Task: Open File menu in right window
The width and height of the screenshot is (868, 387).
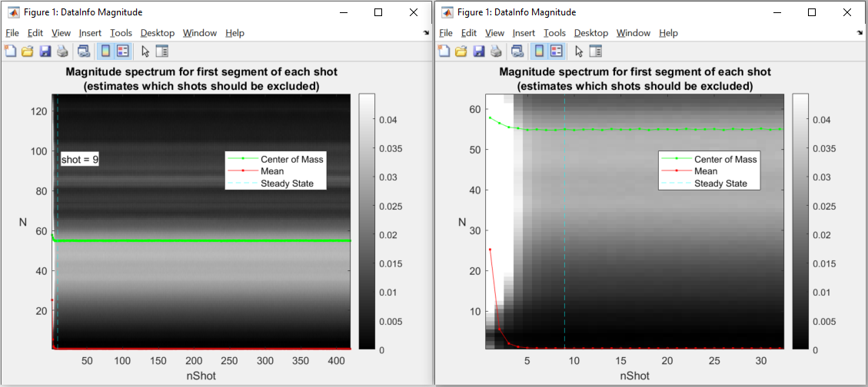Action: click(x=446, y=33)
